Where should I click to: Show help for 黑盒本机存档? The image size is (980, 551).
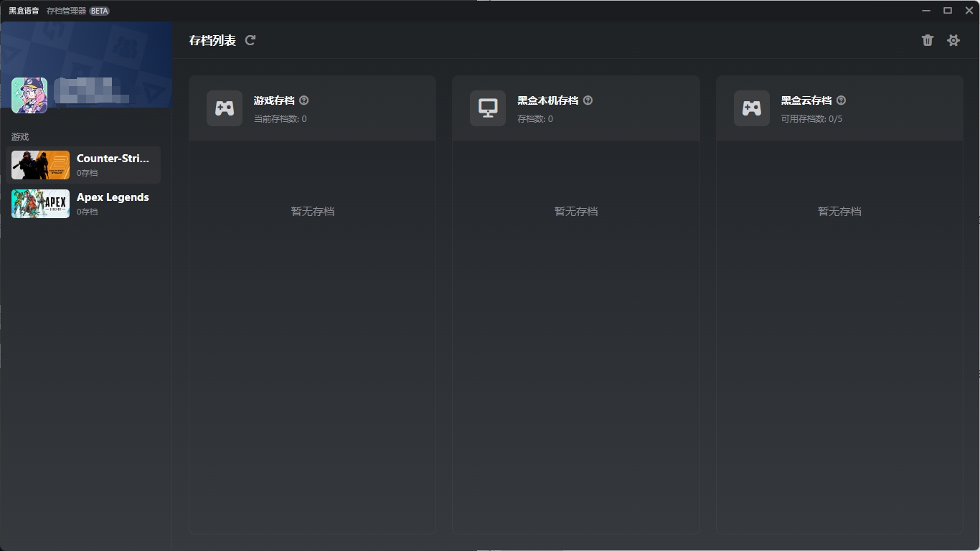tap(588, 100)
